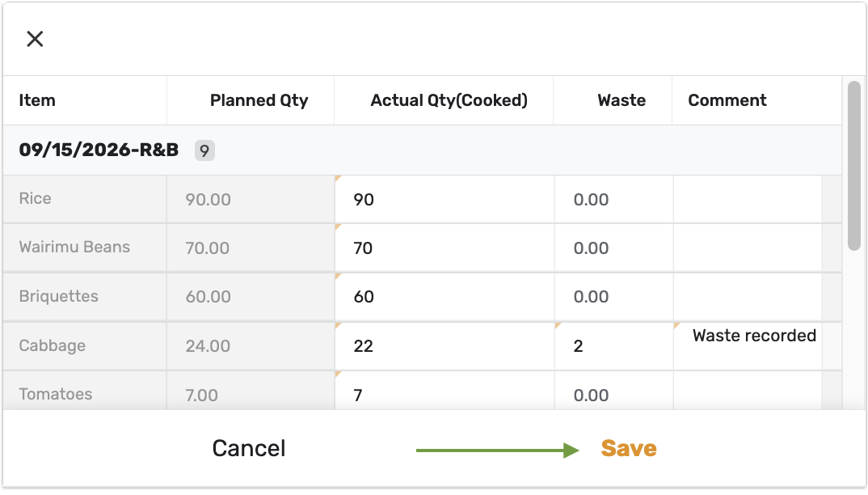Select the Planned Qty column header
The height and width of the screenshot is (495, 868).
pyautogui.click(x=251, y=100)
